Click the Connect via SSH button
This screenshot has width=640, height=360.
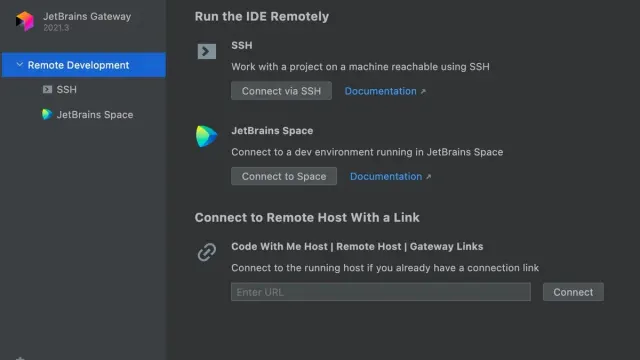coord(281,91)
